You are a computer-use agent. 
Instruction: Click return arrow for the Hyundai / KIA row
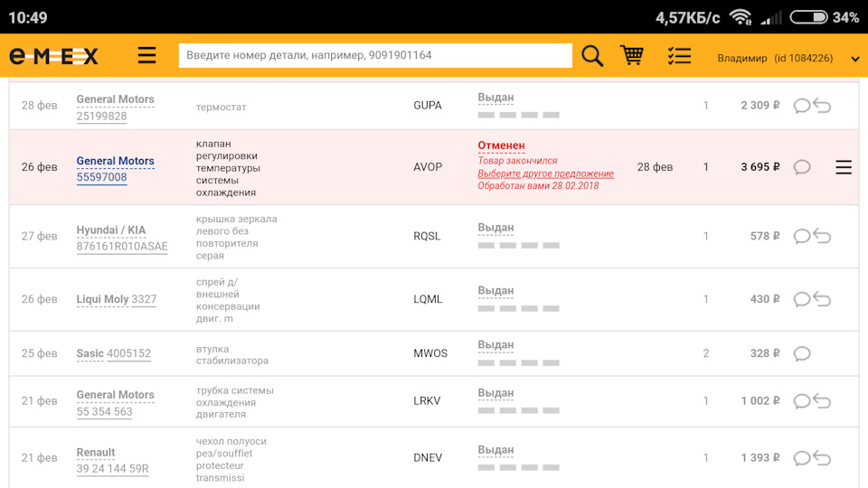(822, 236)
